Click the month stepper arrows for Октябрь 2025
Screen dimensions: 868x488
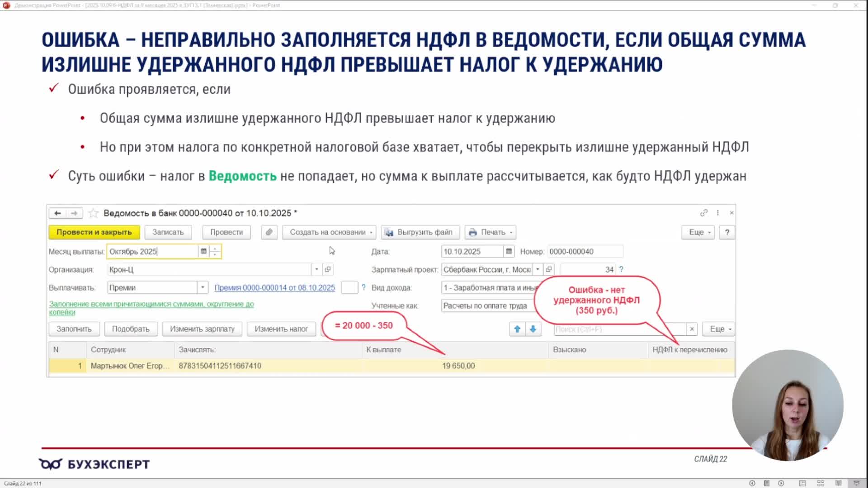215,252
